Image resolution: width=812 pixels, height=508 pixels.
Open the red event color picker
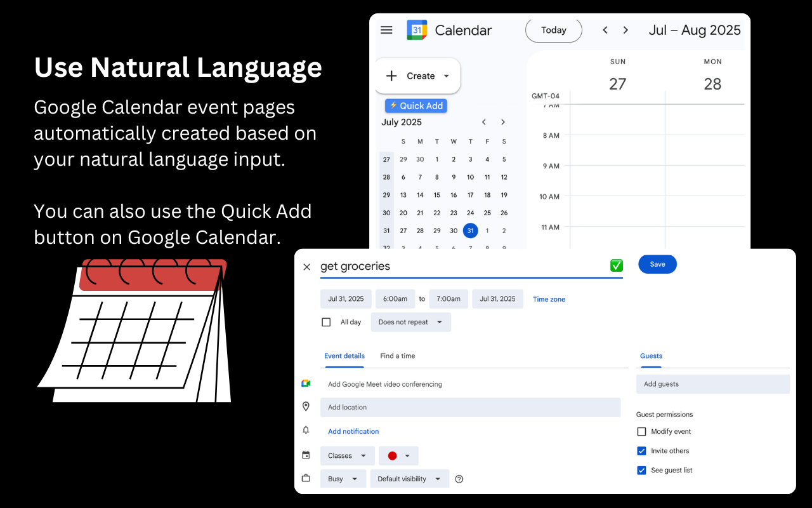[x=398, y=455]
